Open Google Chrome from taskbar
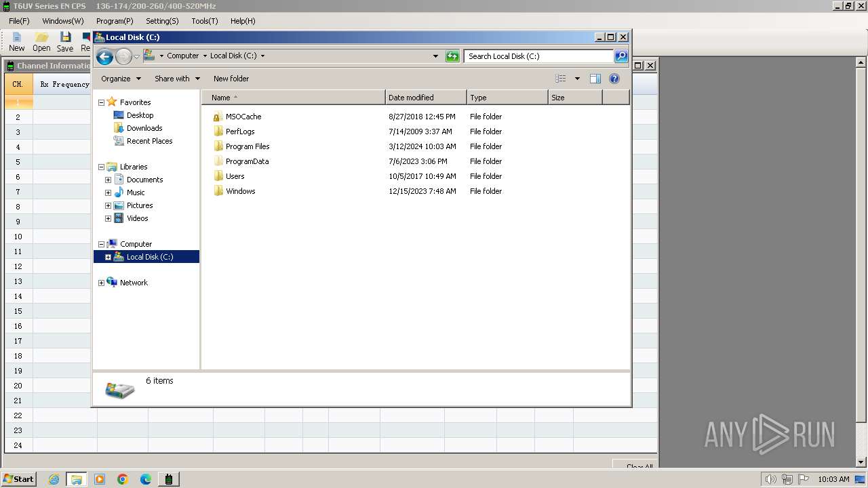The width and height of the screenshot is (868, 488). pos(123,479)
